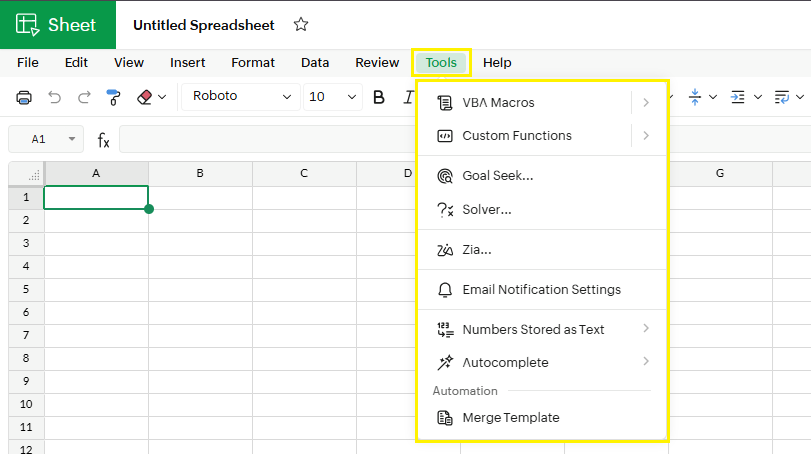Select column A header

pyautogui.click(x=96, y=174)
